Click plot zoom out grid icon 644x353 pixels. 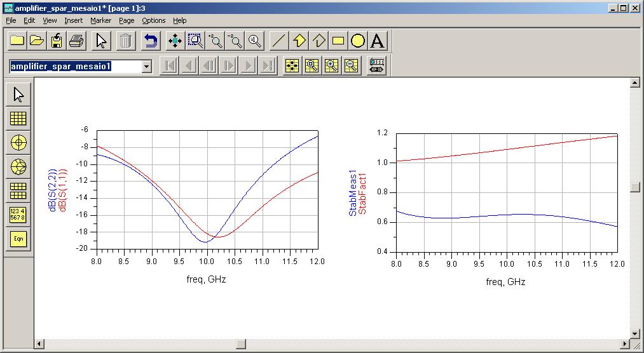[x=351, y=65]
